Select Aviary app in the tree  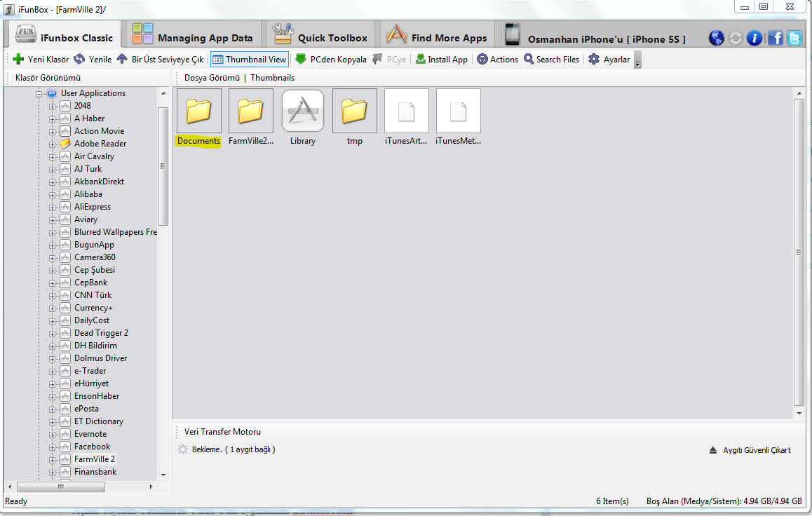pos(86,219)
